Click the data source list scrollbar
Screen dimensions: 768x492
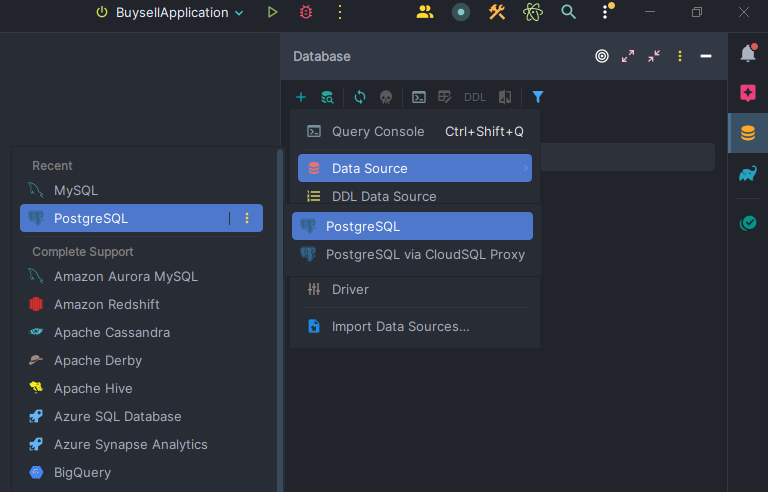[280, 320]
